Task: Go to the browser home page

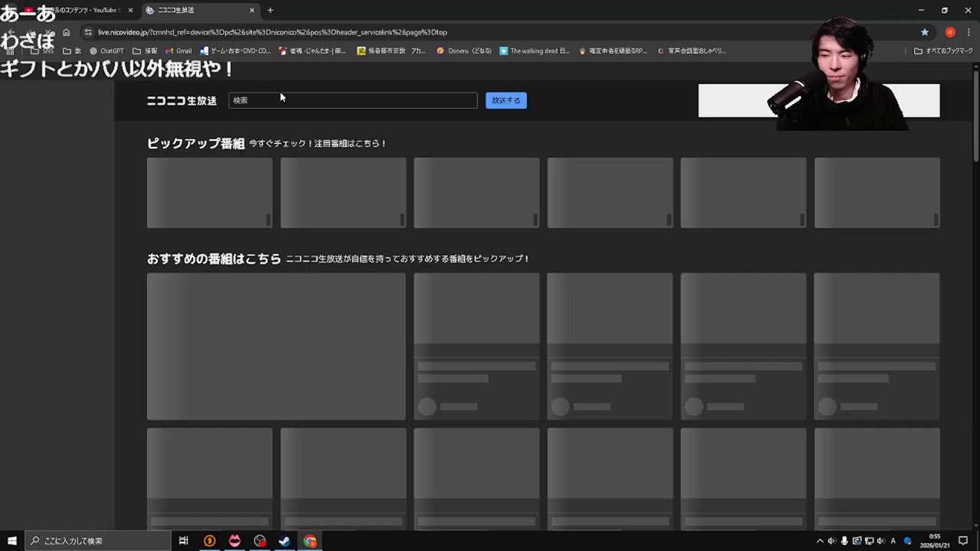Action: coord(67,32)
